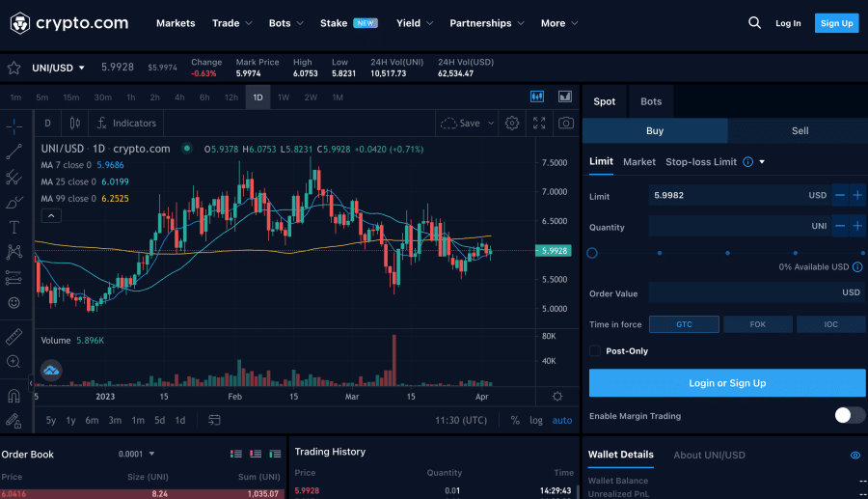
Task: Click Login or Sign Up button
Action: tap(727, 383)
